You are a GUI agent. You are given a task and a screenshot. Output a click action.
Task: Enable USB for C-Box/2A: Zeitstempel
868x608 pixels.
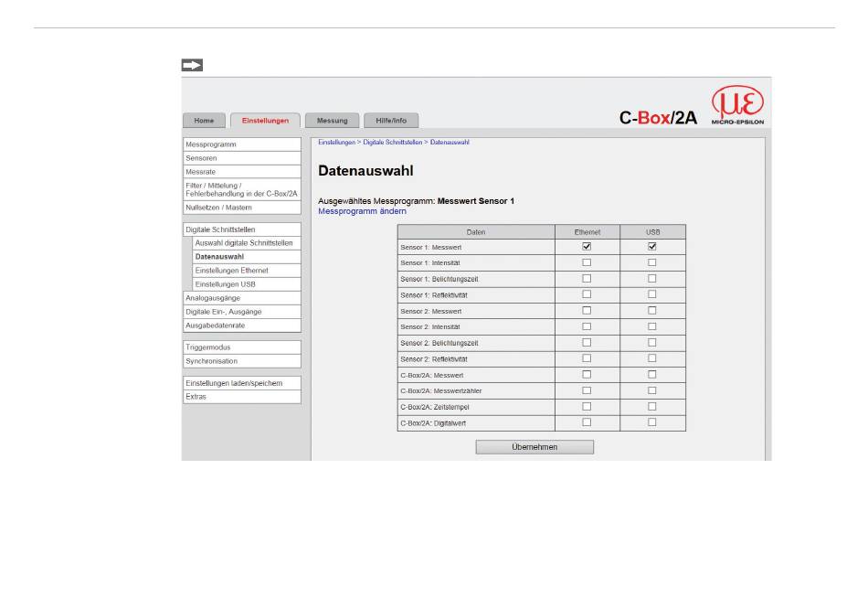[x=652, y=407]
